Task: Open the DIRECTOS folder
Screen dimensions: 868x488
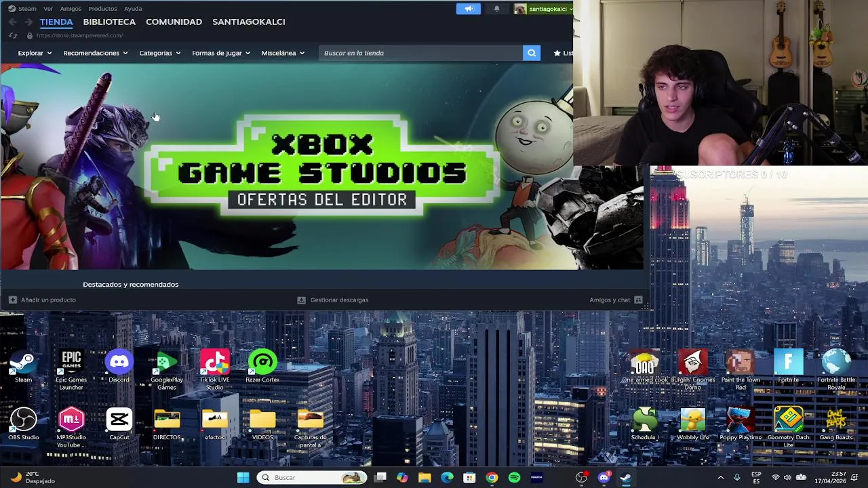Action: click(x=167, y=424)
